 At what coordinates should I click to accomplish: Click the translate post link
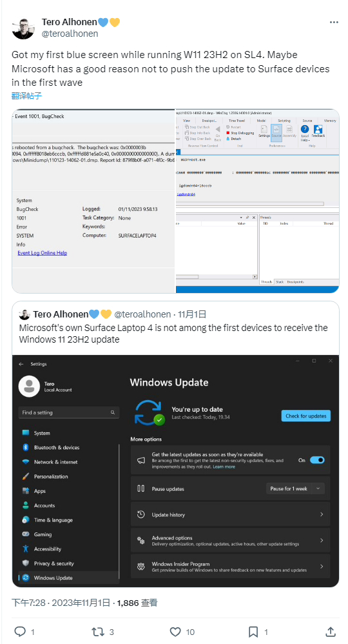[x=26, y=96]
